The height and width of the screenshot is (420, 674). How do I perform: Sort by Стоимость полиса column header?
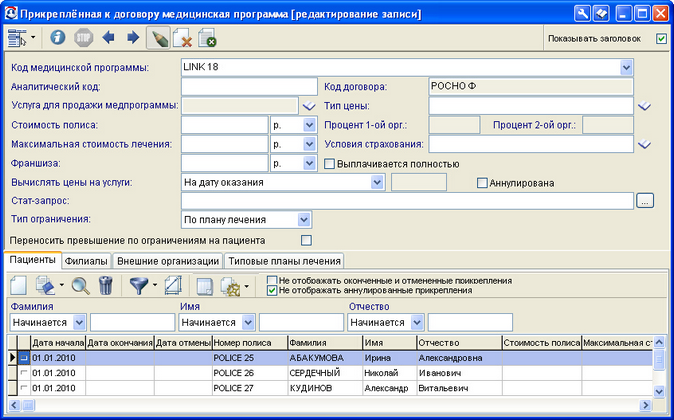point(542,343)
